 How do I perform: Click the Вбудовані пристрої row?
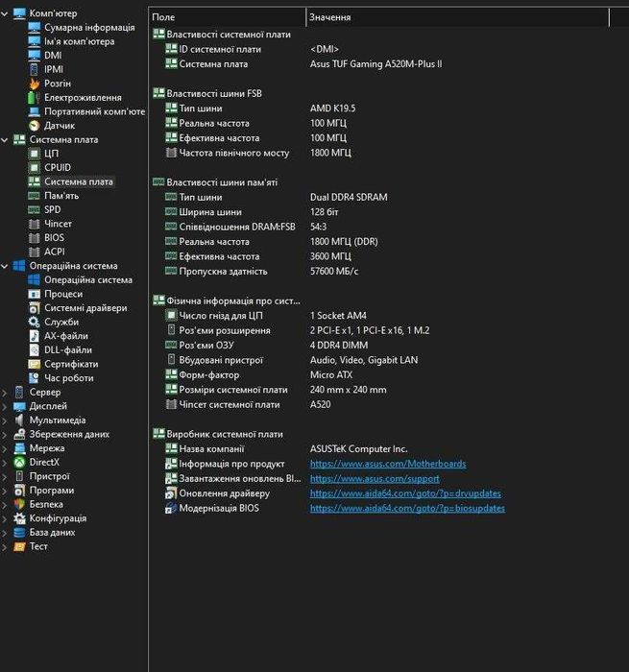221,360
